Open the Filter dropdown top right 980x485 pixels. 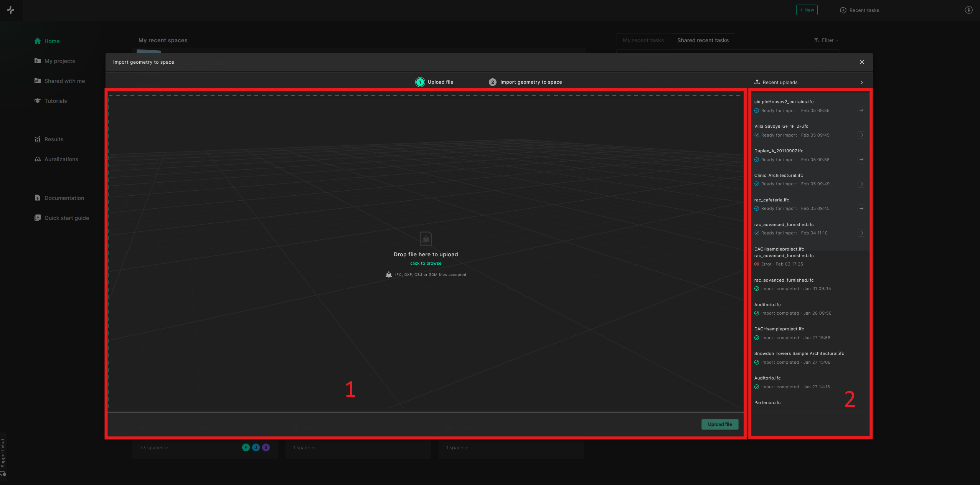[826, 40]
